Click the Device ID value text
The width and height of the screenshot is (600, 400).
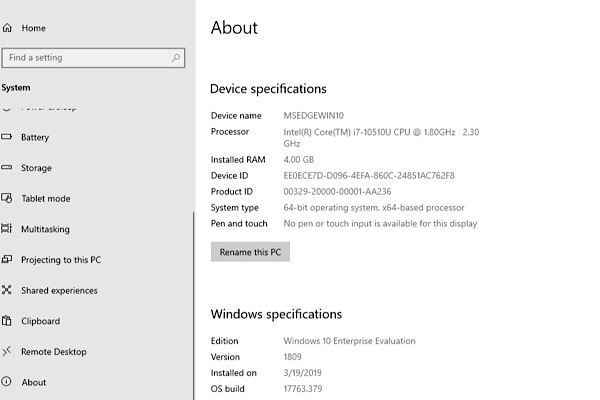coord(369,175)
